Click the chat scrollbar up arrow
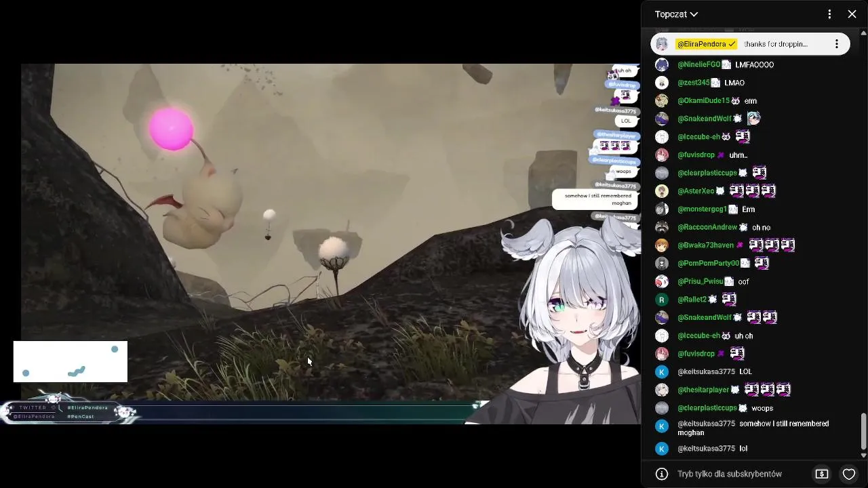The image size is (868, 488). click(x=863, y=32)
